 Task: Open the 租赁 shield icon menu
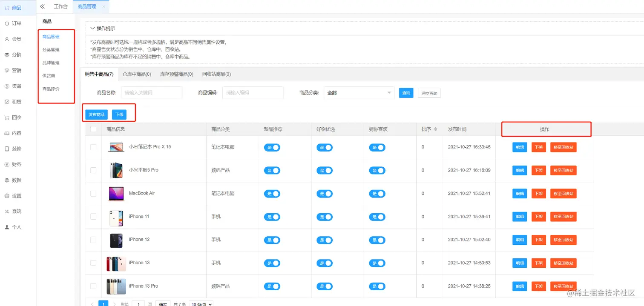(x=7, y=102)
